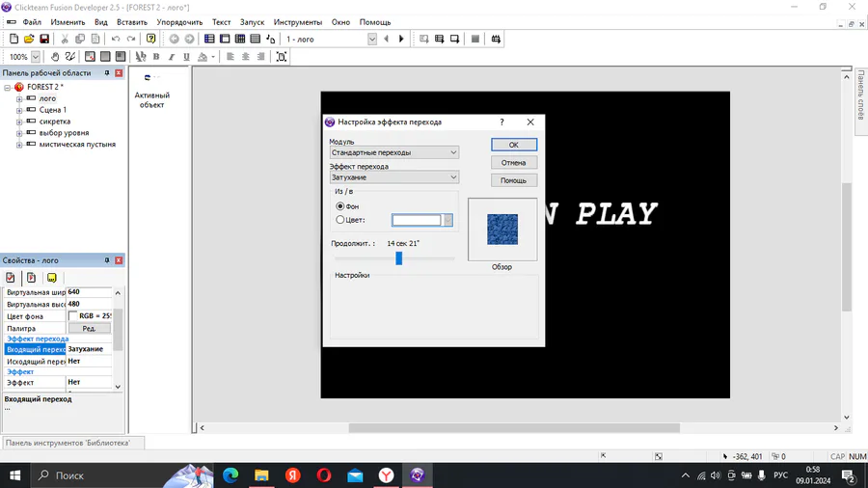Screen dimensions: 868x488
Task: Go to next frame arrow
Action: point(401,40)
